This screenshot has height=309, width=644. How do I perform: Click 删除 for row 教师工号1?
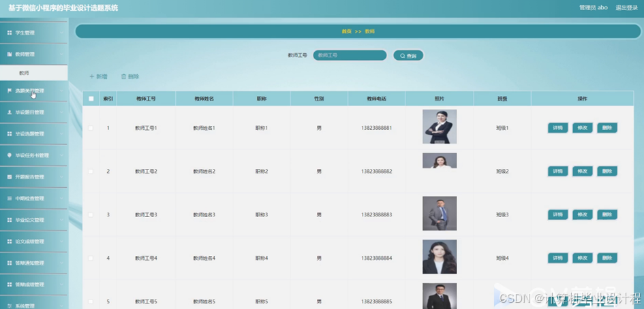coord(607,128)
